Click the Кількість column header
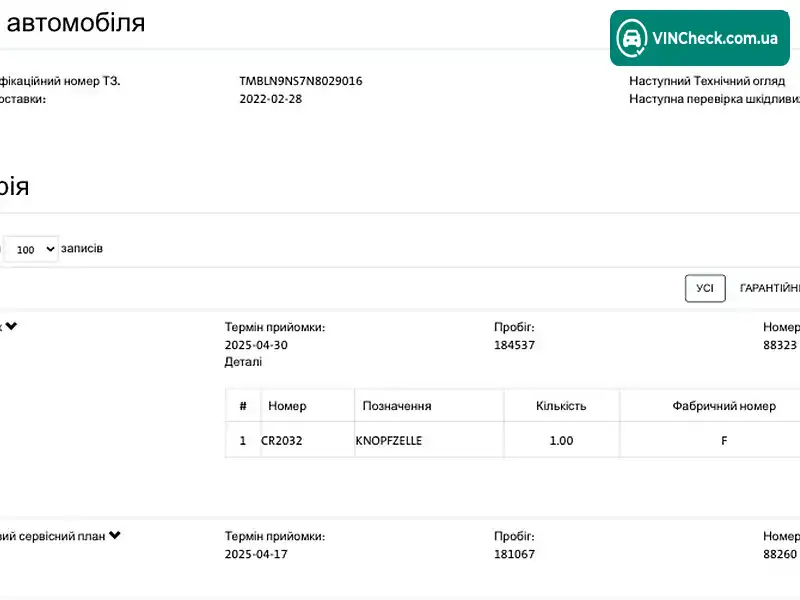Viewport: 800px width, 600px height. click(561, 406)
